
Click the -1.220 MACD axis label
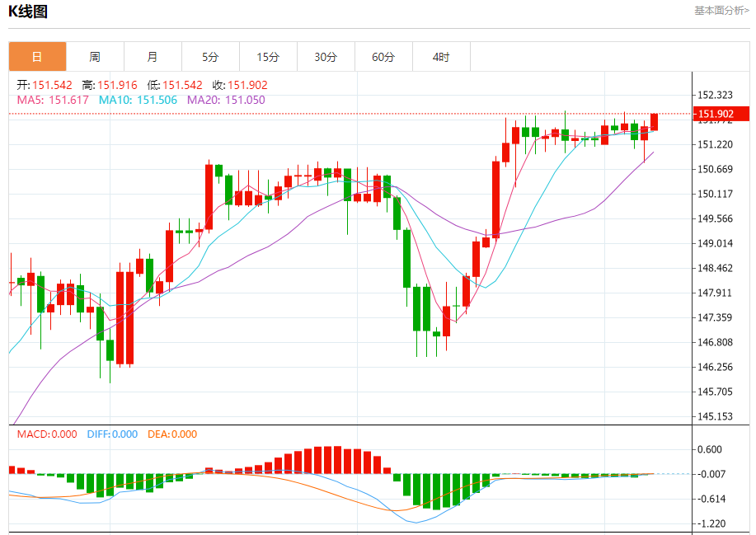click(710, 524)
